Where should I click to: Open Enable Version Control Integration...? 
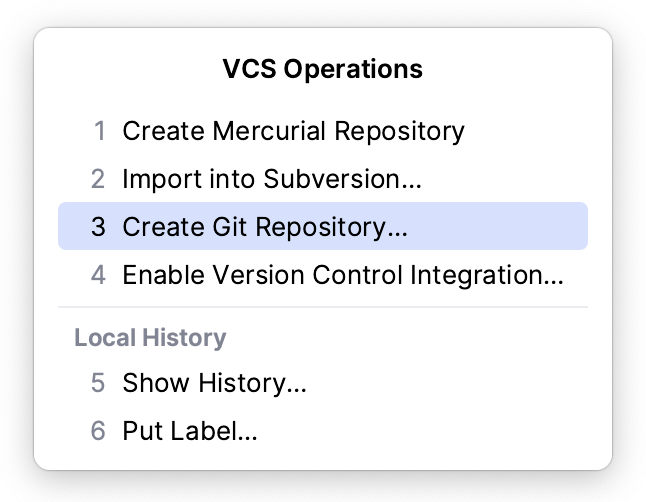tap(342, 275)
